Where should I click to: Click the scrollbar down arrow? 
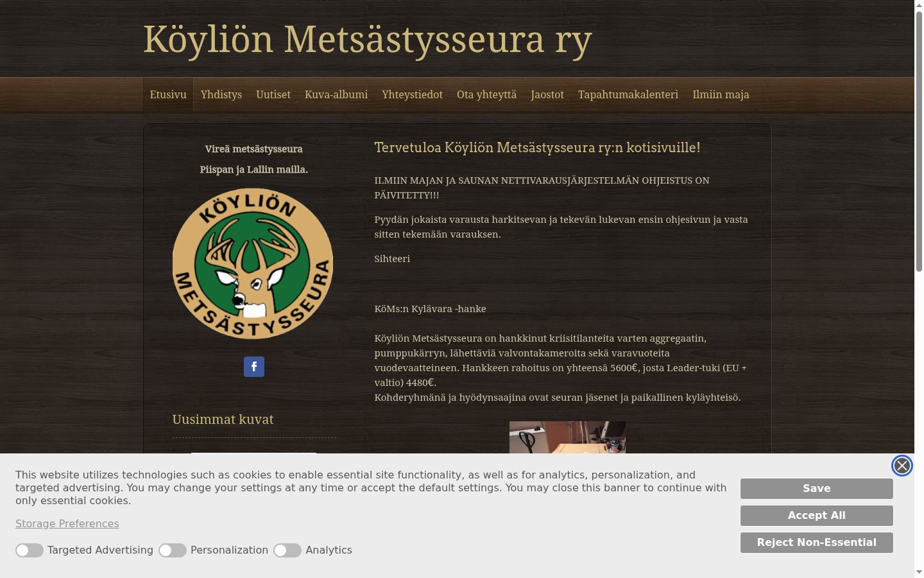[x=919, y=572]
